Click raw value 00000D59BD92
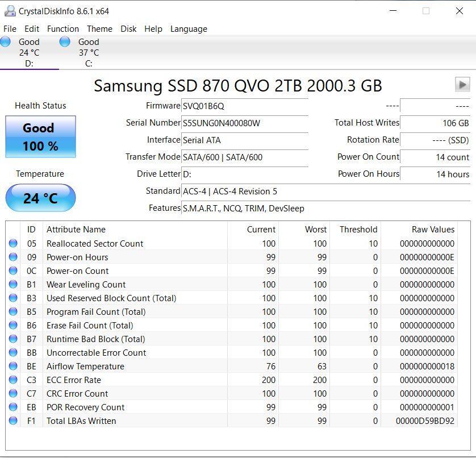The image size is (476, 458). (x=425, y=420)
